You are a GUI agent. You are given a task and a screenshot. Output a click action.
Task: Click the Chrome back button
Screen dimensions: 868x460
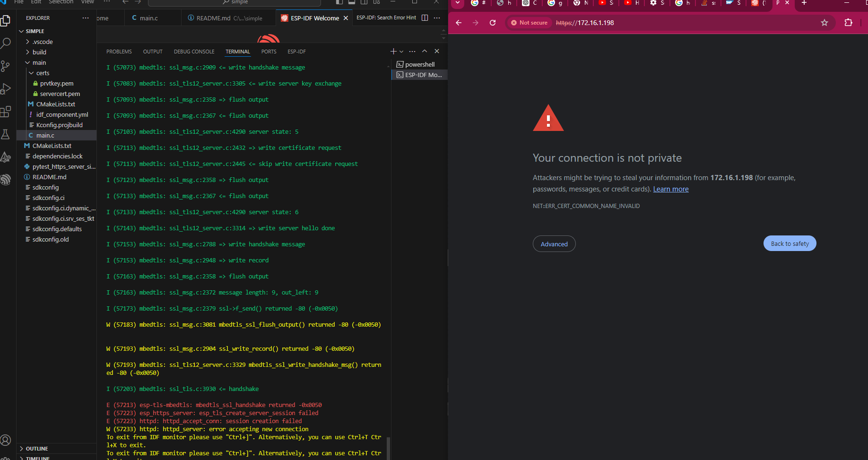(x=459, y=23)
